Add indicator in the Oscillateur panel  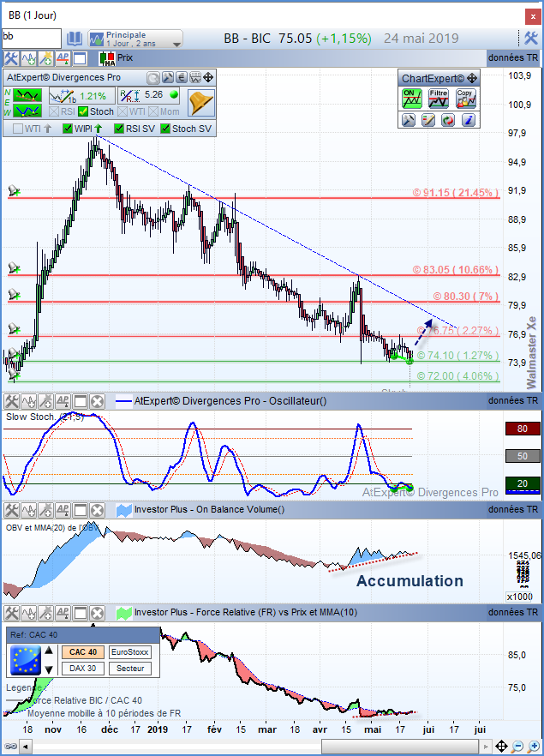pos(28,401)
